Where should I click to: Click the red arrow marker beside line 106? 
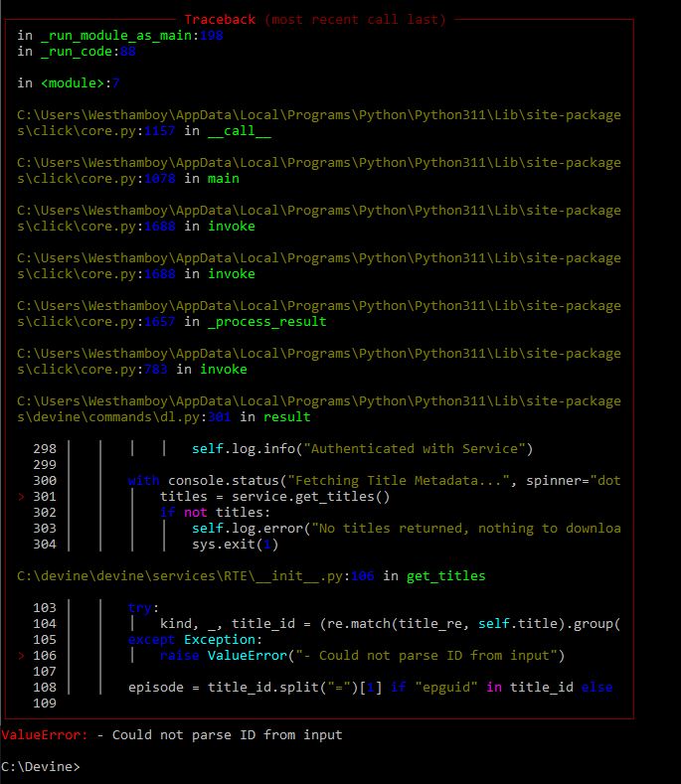[22, 656]
